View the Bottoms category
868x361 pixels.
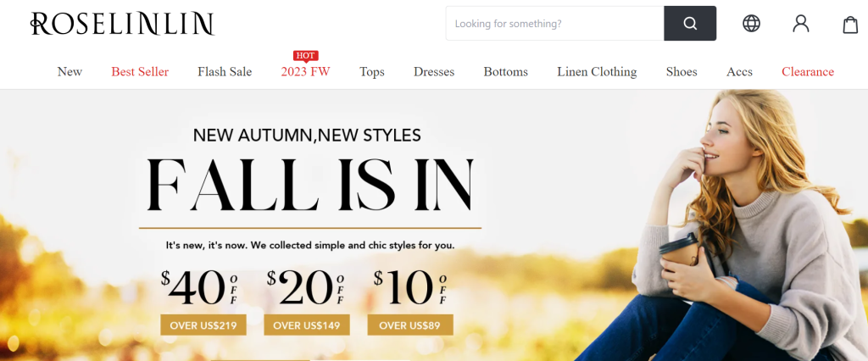[x=506, y=71]
